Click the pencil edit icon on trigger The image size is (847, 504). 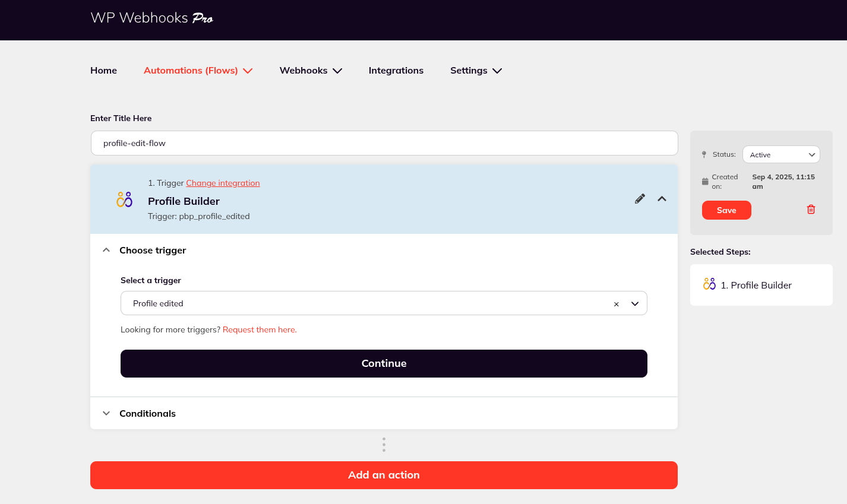coord(640,199)
